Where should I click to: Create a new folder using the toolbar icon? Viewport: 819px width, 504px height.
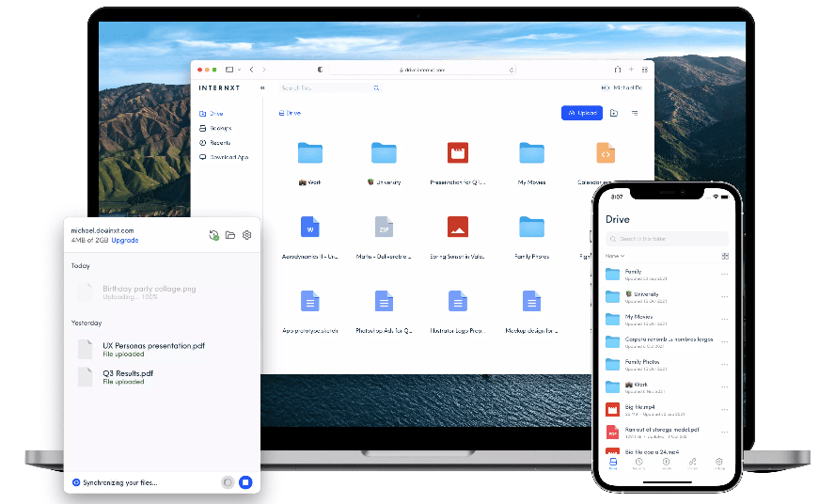click(613, 113)
